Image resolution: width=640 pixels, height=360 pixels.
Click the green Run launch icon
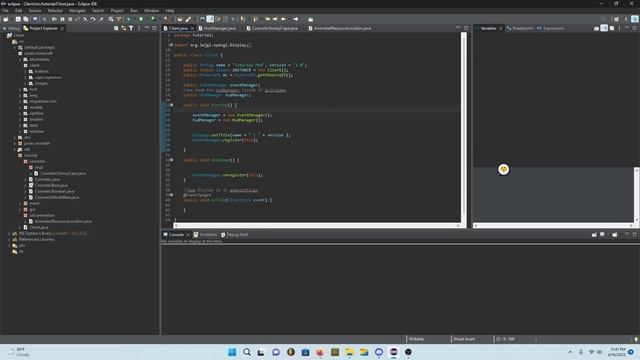pyautogui.click(x=141, y=19)
